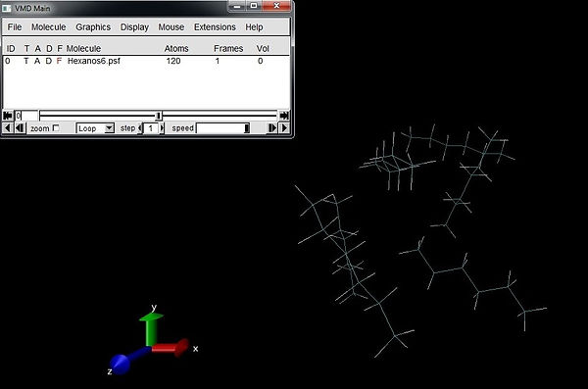Select the Hexanos6.psf molecule name
The image size is (588, 389).
pyautogui.click(x=94, y=61)
